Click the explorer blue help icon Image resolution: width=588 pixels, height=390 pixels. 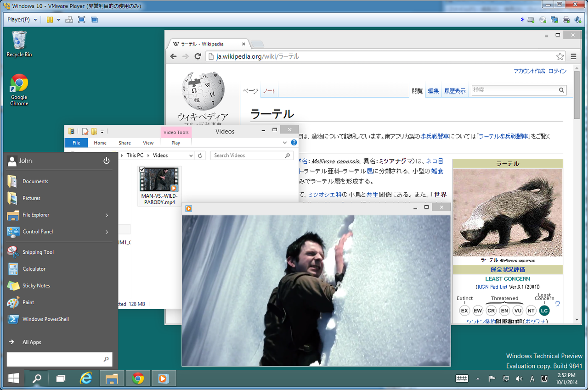pos(294,143)
